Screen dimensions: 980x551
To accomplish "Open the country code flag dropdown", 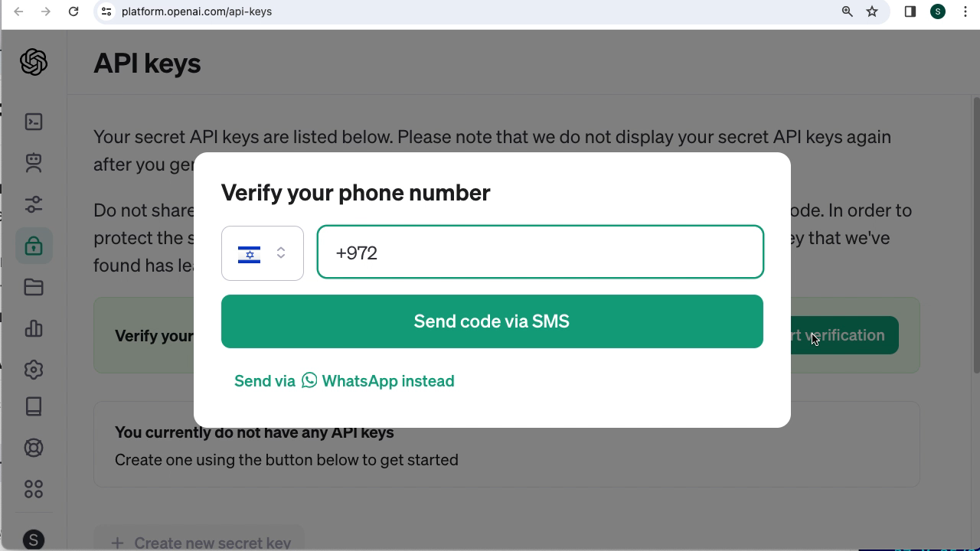I will point(262,253).
